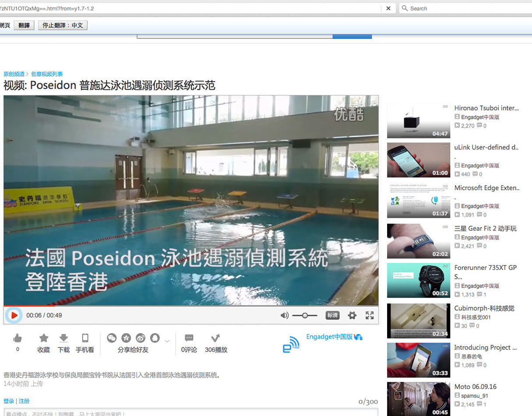Screen dimensions: 532x416
Task: Enter fullscreen video mode
Action: coord(370,315)
